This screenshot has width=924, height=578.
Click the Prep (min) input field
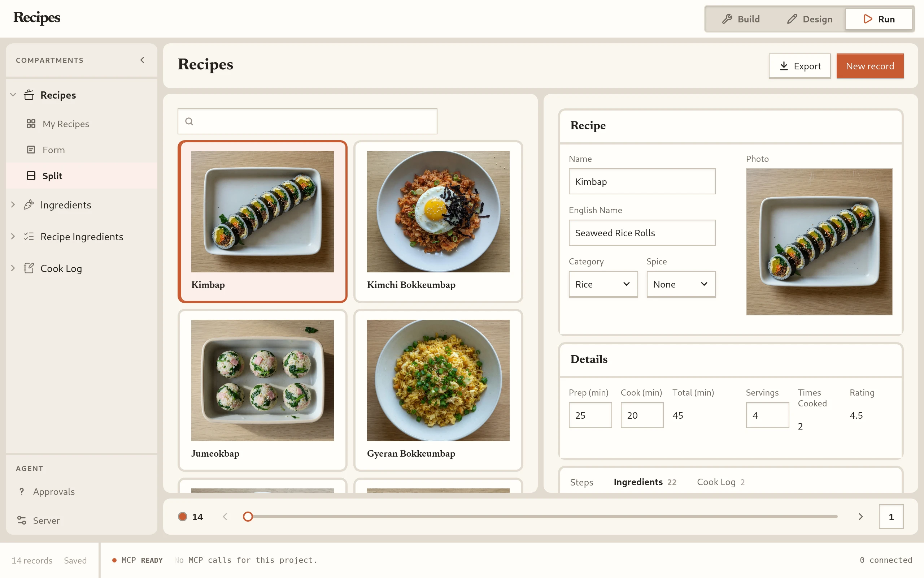point(590,415)
